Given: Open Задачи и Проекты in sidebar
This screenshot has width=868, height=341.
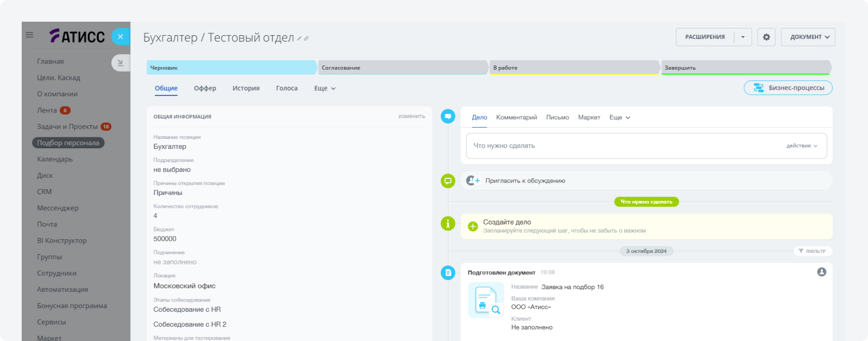Looking at the screenshot, I should tap(67, 127).
